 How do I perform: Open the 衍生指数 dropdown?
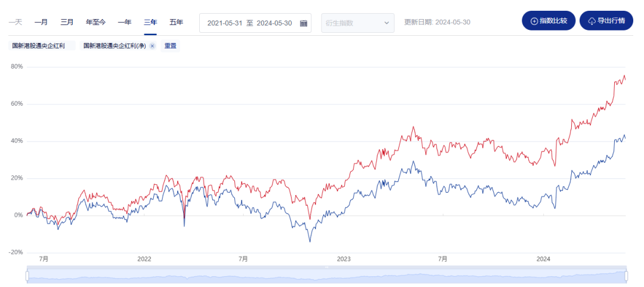click(x=358, y=23)
